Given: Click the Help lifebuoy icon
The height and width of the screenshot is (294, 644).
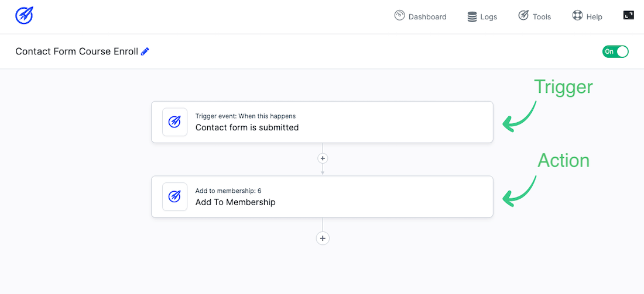Looking at the screenshot, I should 577,16.
